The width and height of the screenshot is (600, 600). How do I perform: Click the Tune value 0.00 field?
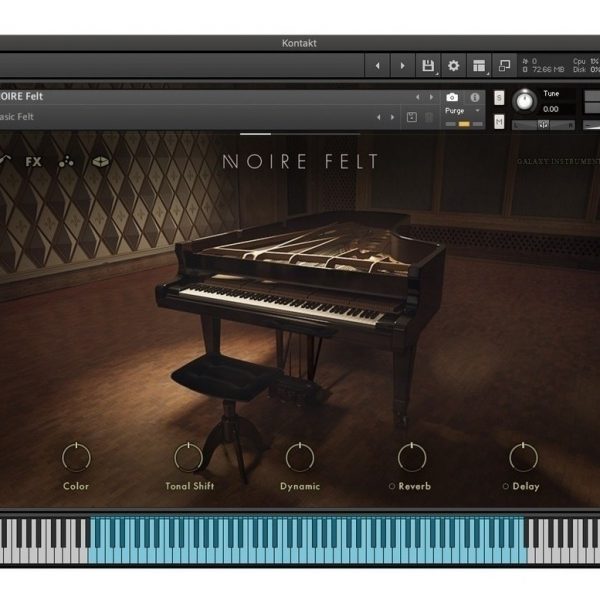pos(551,109)
